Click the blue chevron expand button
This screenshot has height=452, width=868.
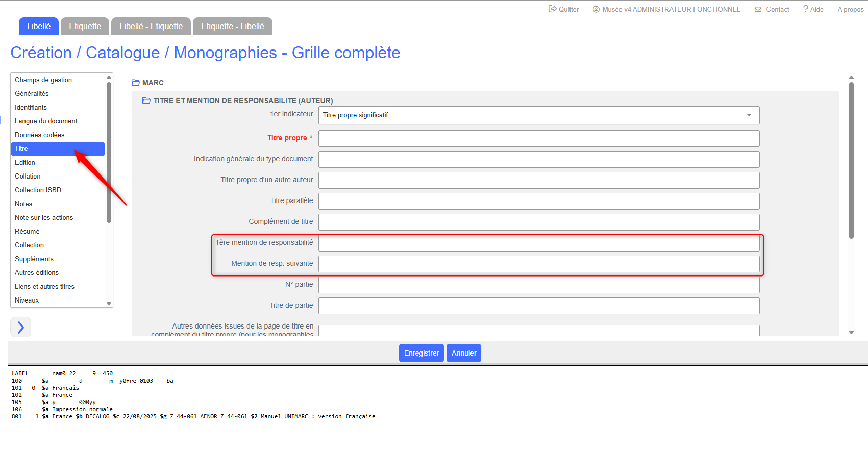tap(21, 327)
